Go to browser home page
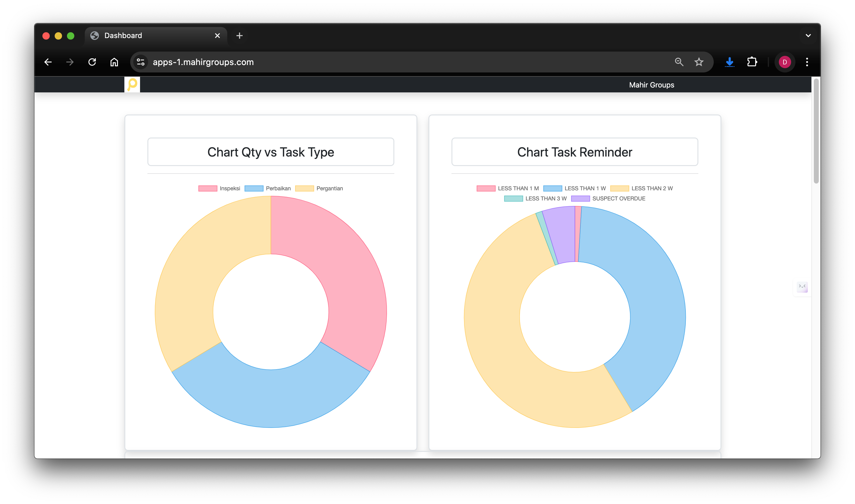Screen dimensions: 855x504 point(114,62)
